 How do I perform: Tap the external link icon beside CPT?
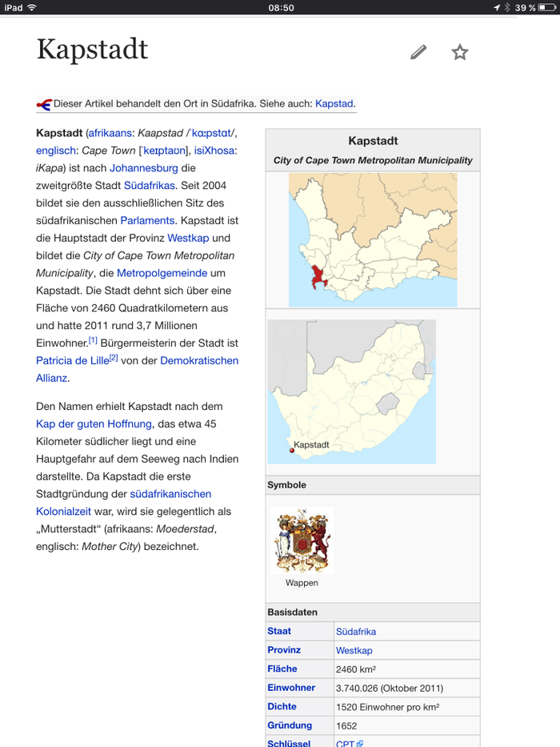tap(360, 744)
